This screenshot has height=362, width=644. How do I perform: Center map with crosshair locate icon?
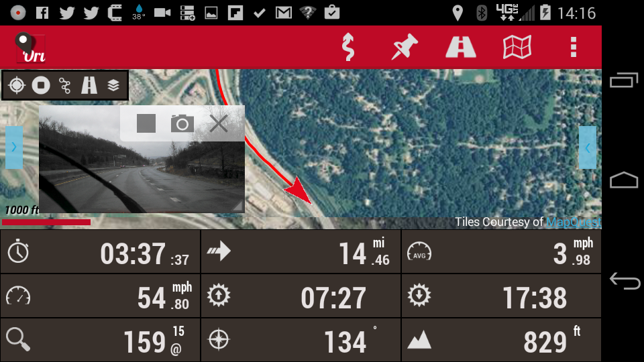pyautogui.click(x=17, y=85)
